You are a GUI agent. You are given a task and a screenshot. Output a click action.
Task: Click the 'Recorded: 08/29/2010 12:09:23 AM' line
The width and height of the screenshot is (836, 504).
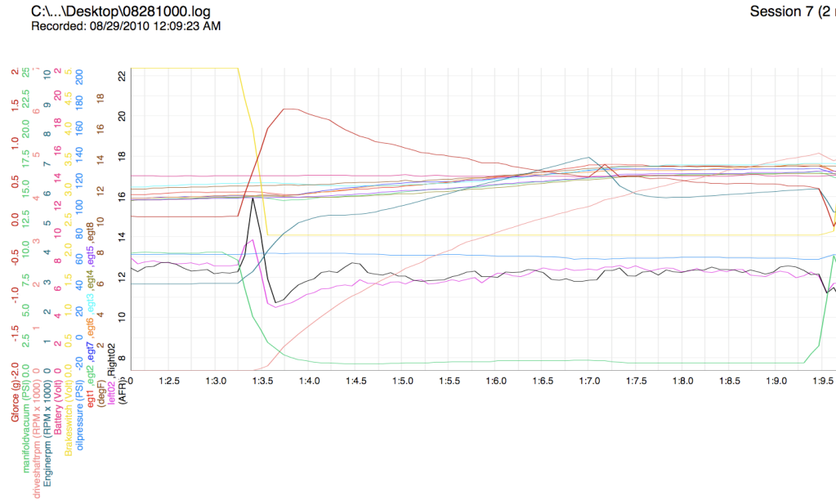(x=126, y=26)
